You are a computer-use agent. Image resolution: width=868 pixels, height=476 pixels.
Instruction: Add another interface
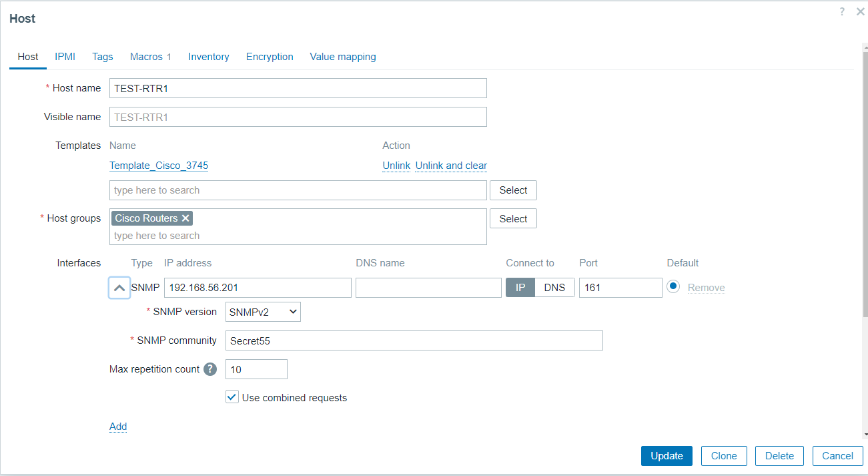point(118,427)
